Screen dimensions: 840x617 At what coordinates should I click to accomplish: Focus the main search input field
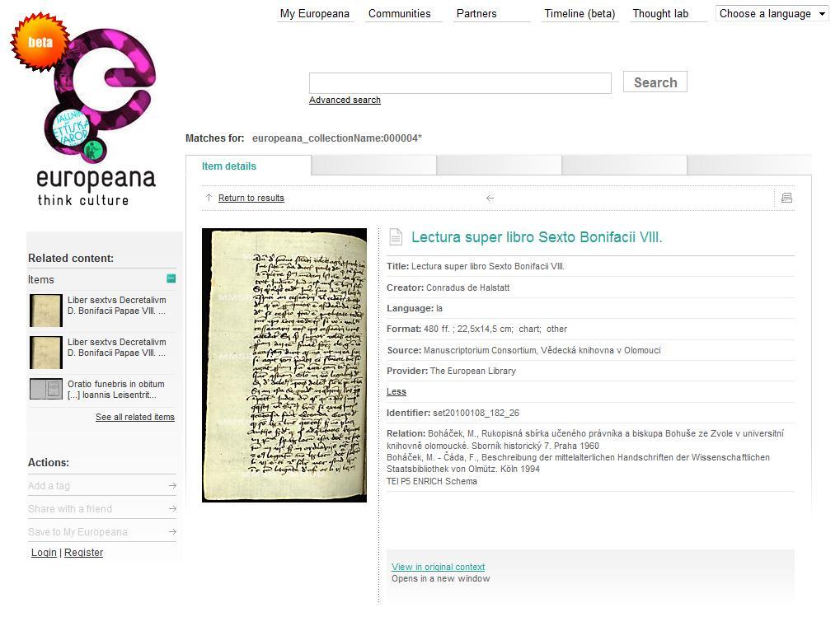coord(460,83)
